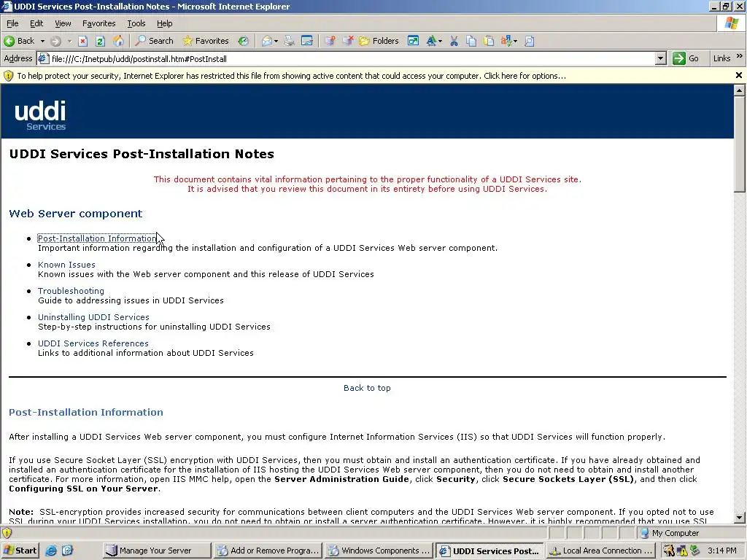Viewport: 747px width, 560px height.
Task: Click the Print icon
Action: pyautogui.click(x=289, y=41)
